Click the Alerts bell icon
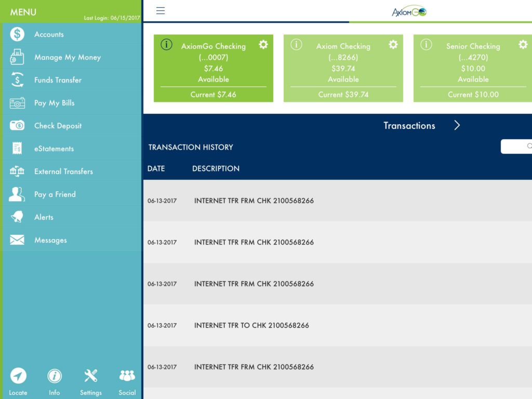This screenshot has width=532, height=399. (x=17, y=217)
